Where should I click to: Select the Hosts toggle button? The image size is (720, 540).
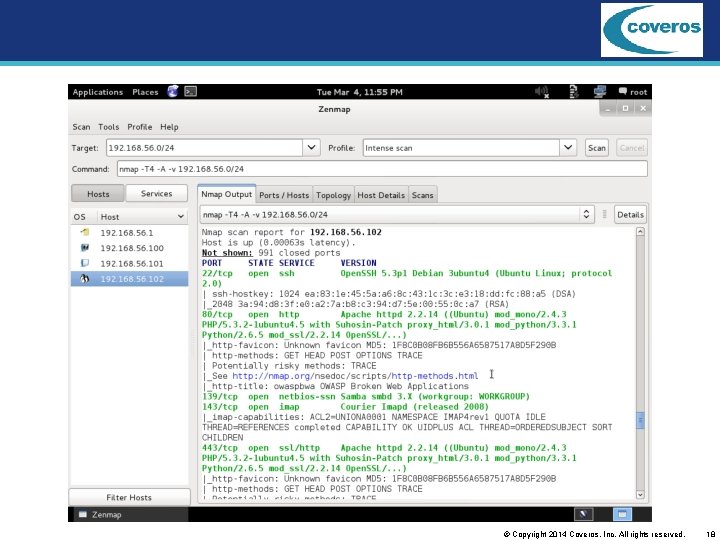pyautogui.click(x=98, y=194)
